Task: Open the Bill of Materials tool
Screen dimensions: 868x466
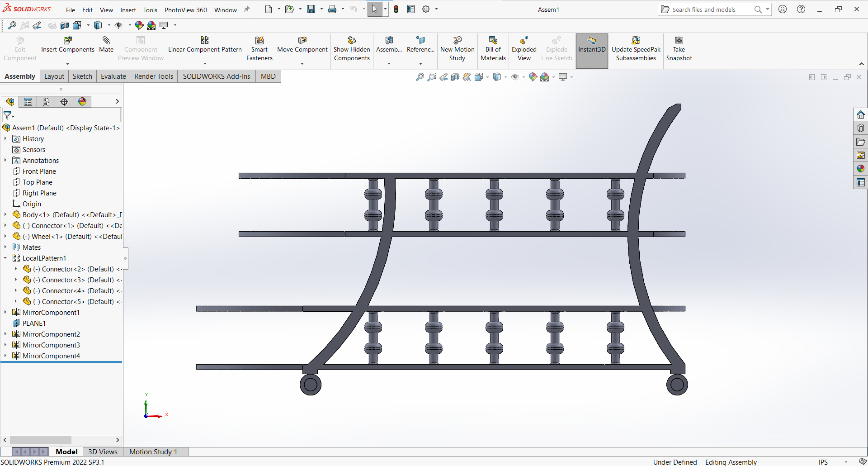Action: click(x=493, y=49)
